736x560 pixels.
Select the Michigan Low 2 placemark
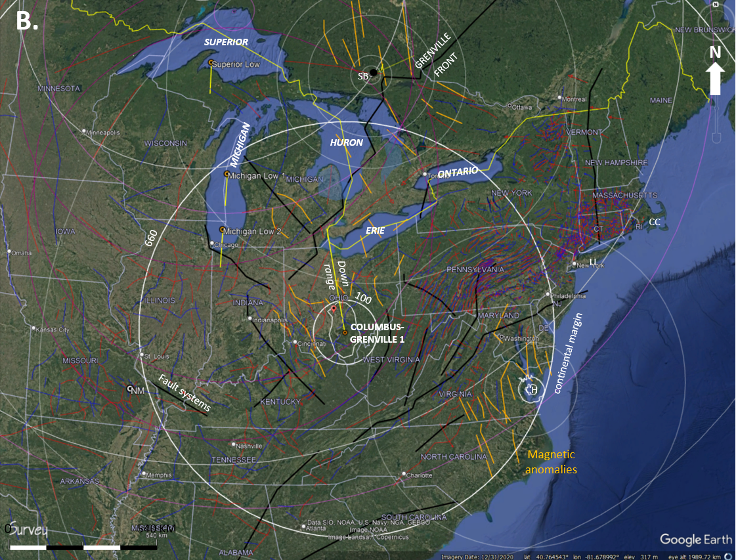(223, 230)
